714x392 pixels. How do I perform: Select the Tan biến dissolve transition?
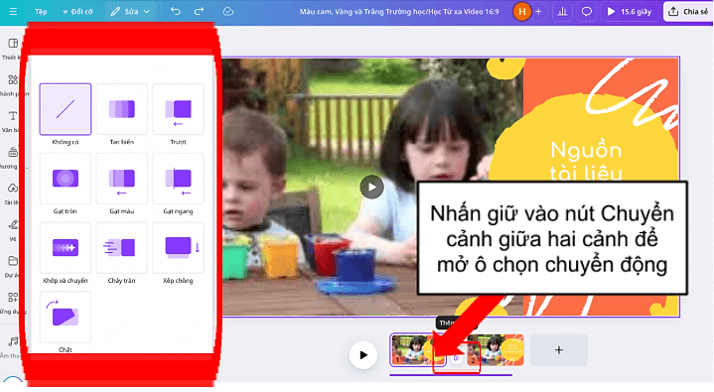pos(122,109)
